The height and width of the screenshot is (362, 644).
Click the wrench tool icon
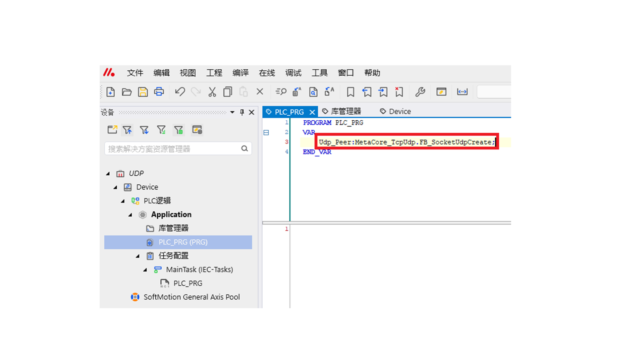click(x=420, y=92)
